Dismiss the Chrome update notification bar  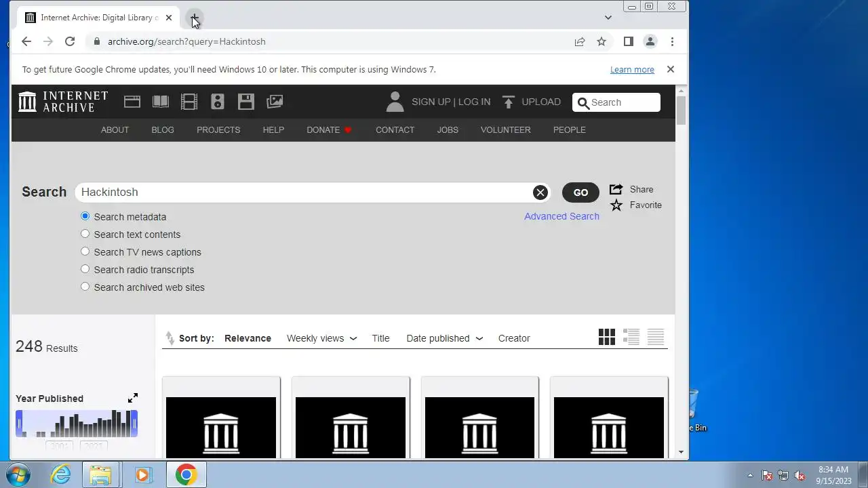click(x=671, y=69)
